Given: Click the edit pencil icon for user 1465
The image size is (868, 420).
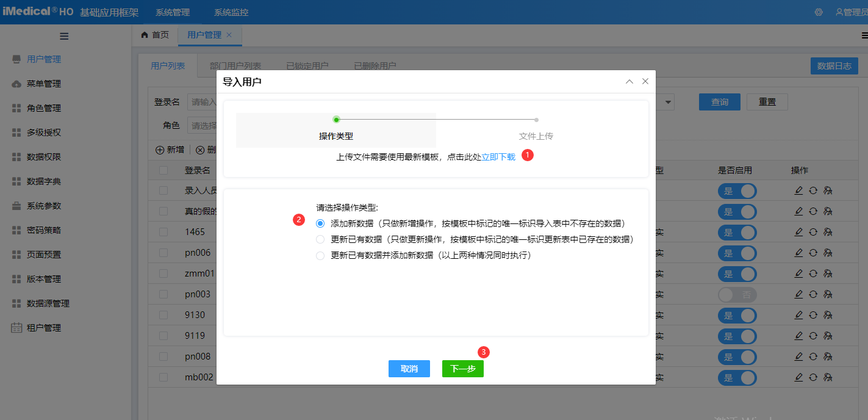Looking at the screenshot, I should 798,233.
